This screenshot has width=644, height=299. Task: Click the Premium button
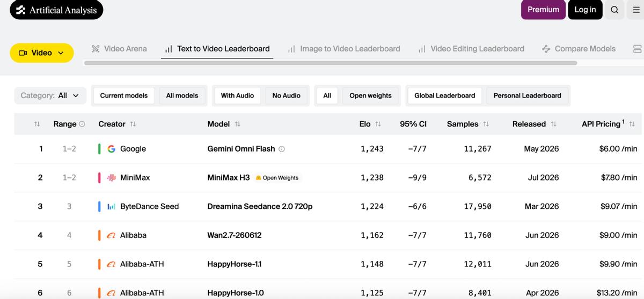tap(543, 10)
